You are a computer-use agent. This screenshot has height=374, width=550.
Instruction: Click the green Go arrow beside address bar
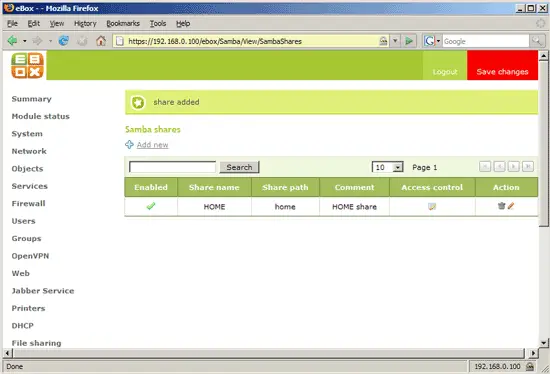(409, 41)
